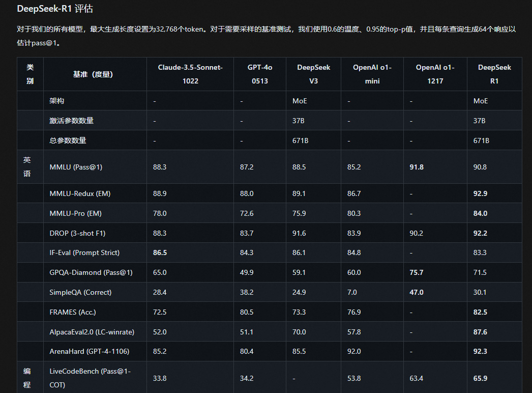Click '90.2' in the DROP row
This screenshot has height=393, width=532.
[417, 233]
